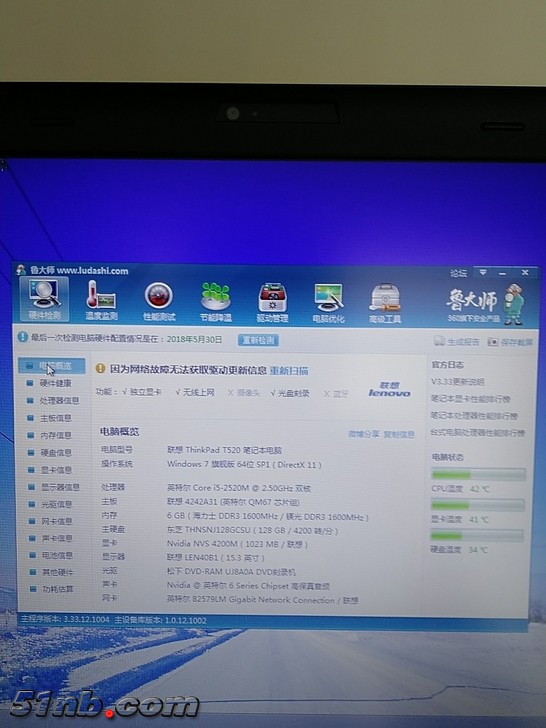546x728 pixels.
Task: Click the 重新扫描 rescan link
Action: [289, 370]
